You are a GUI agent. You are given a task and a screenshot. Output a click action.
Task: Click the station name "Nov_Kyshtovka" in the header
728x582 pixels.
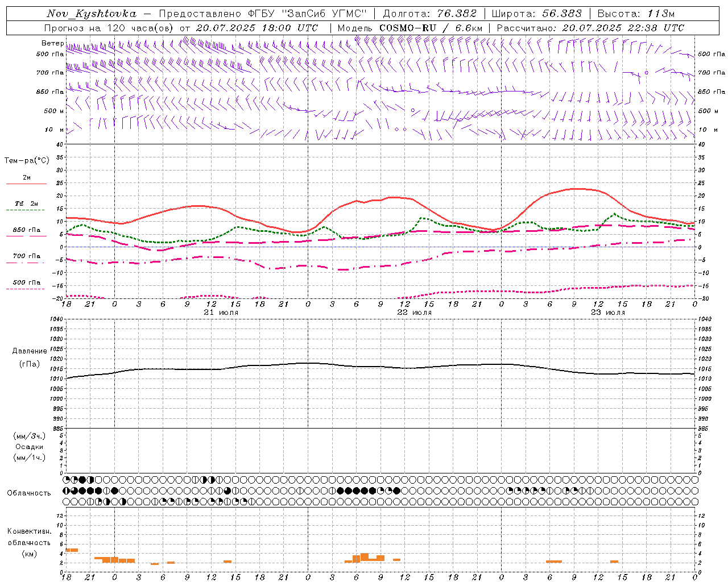point(91,14)
